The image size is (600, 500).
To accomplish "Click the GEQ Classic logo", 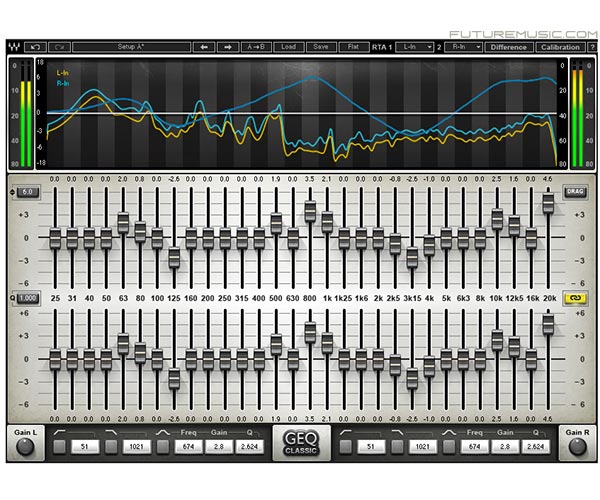I will pyautogui.click(x=301, y=443).
